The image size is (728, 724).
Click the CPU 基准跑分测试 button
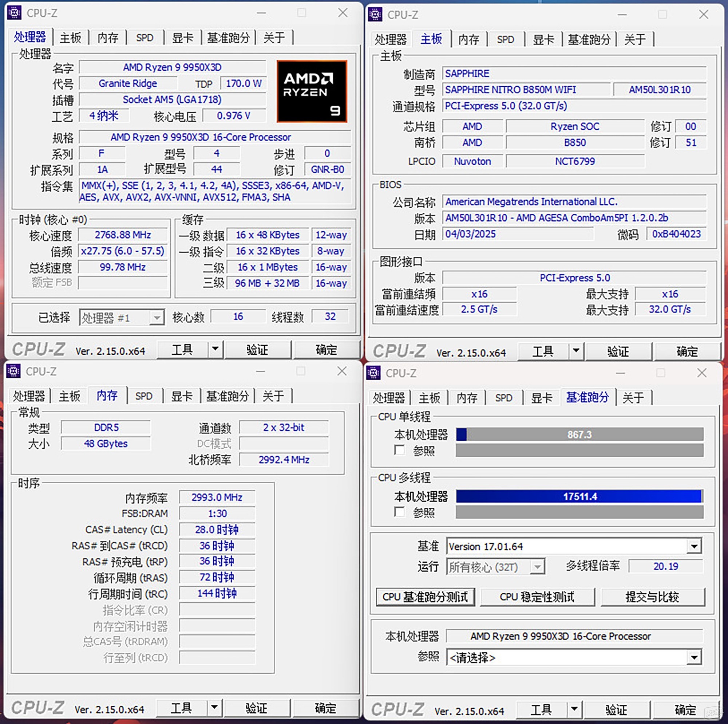pyautogui.click(x=426, y=597)
